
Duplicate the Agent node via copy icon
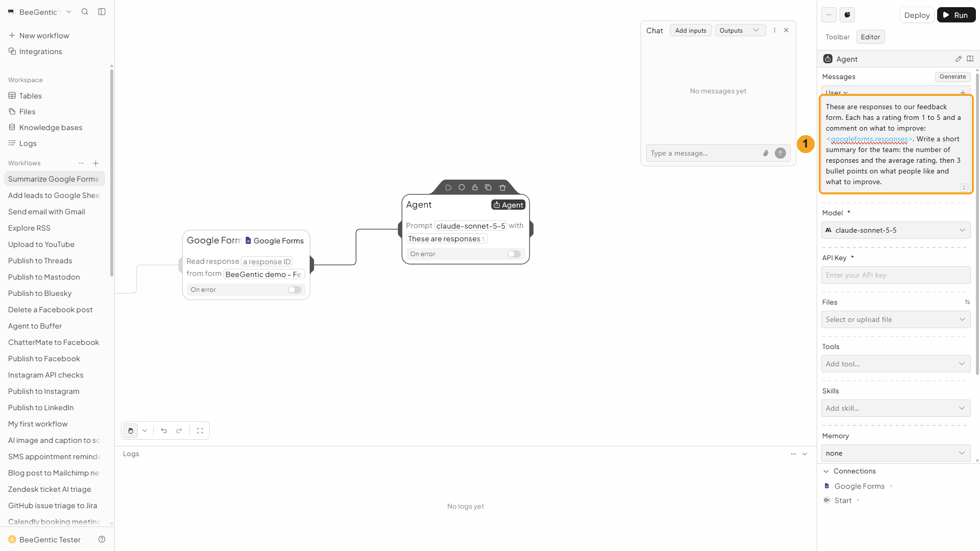[488, 188]
